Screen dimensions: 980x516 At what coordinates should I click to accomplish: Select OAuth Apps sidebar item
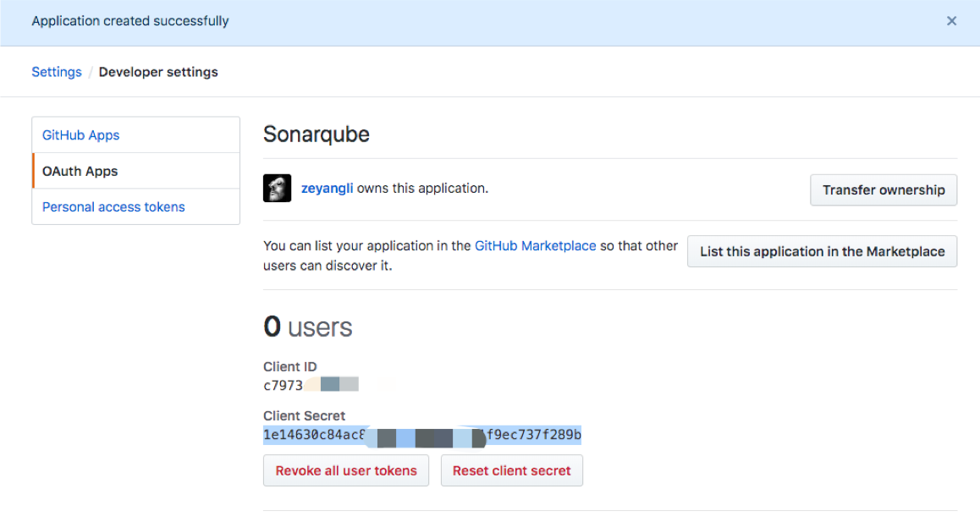(x=135, y=171)
